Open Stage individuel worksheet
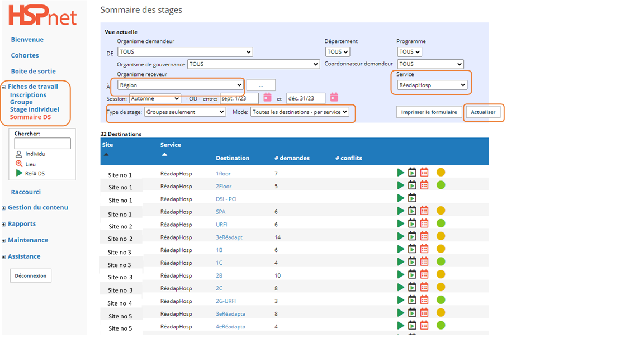 pos(35,109)
